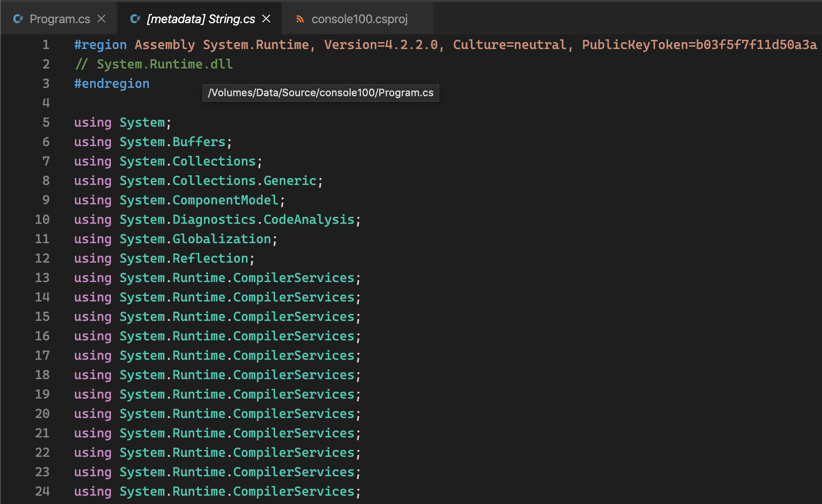This screenshot has width=822, height=504.
Task: Click line number 5 in the gutter
Action: tap(45, 122)
